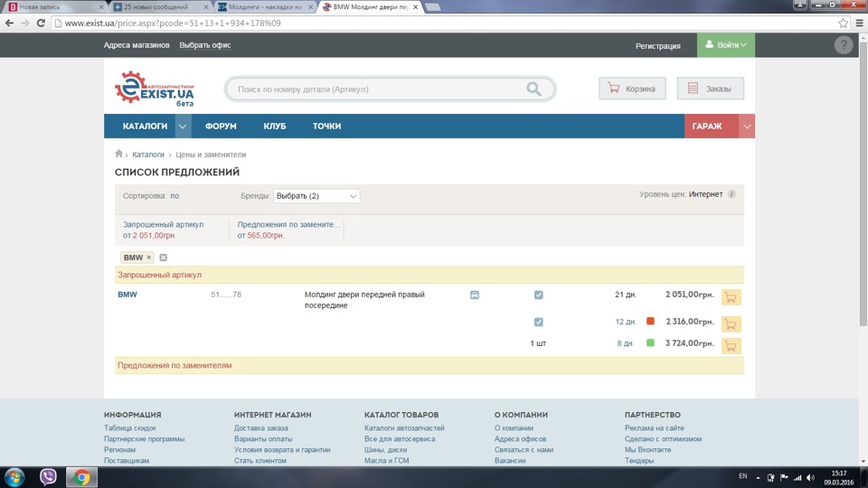The width and height of the screenshot is (868, 488).
Task: Open the ТОЧКИ menu item
Action: click(x=326, y=127)
